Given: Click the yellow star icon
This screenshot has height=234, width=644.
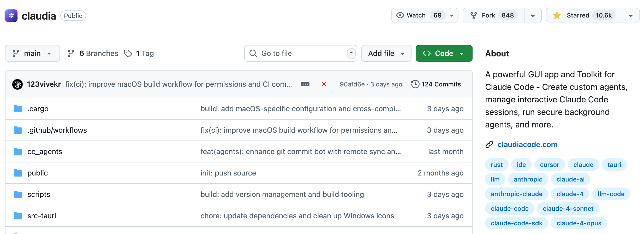Looking at the screenshot, I should point(557,15).
